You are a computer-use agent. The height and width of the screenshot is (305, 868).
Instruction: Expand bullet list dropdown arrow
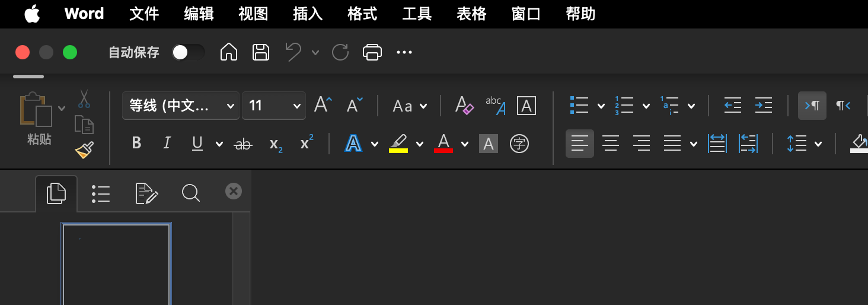(601, 106)
